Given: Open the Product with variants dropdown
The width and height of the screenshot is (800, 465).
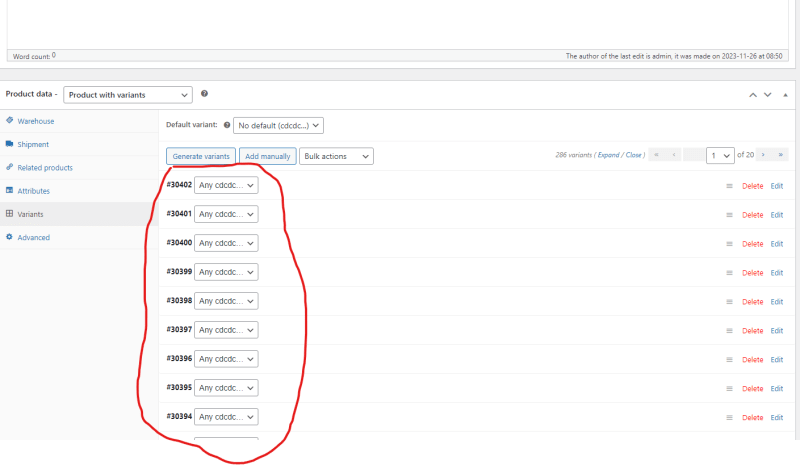Looking at the screenshot, I should [128, 95].
